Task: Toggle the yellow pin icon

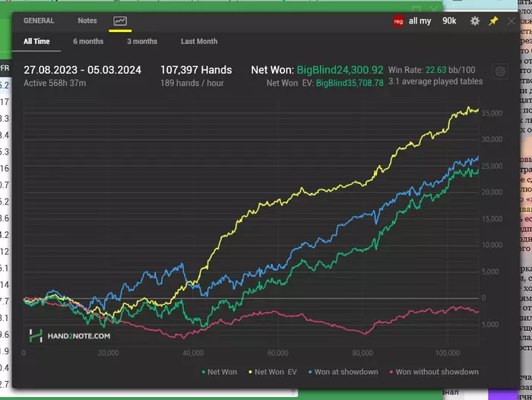Action: point(493,21)
